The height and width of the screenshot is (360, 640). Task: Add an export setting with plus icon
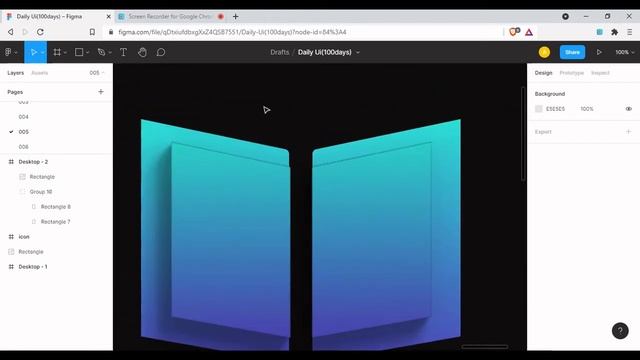pos(629,131)
